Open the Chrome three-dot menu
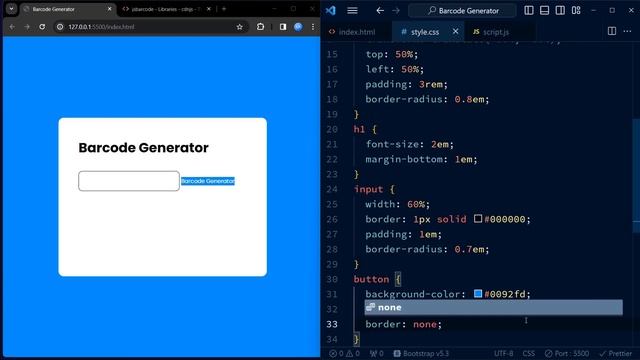Screen dimensions: 640x360 coord(313,27)
